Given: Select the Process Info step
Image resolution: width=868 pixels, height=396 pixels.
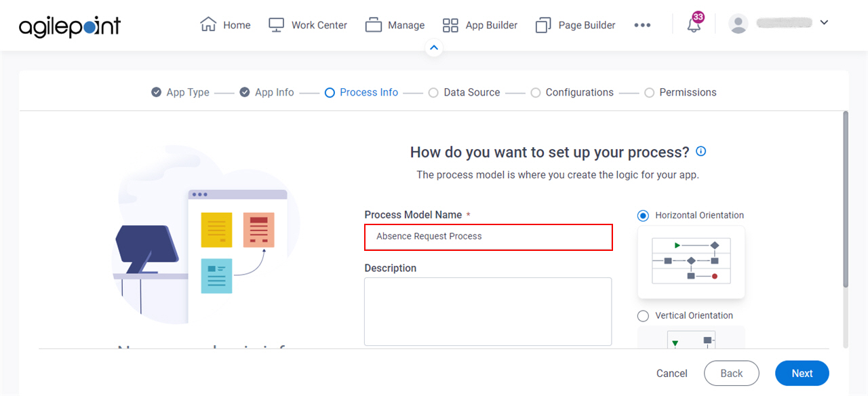Looking at the screenshot, I should tap(369, 92).
